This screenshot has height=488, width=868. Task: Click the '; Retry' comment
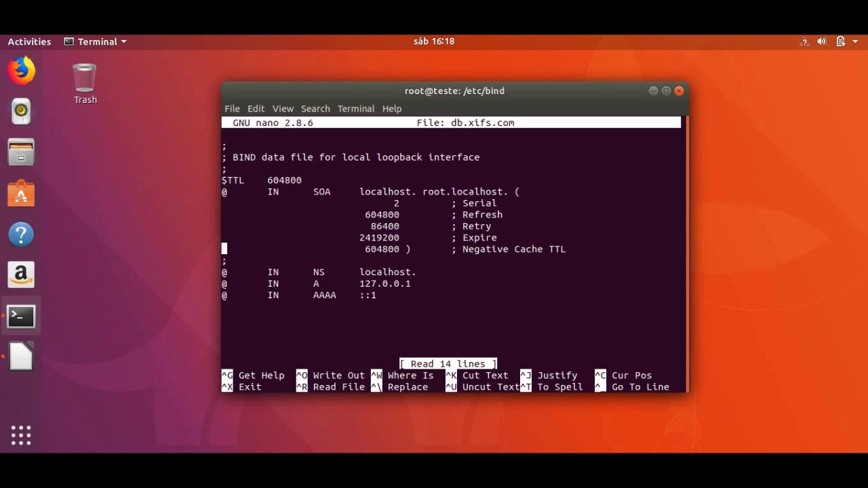coord(471,226)
